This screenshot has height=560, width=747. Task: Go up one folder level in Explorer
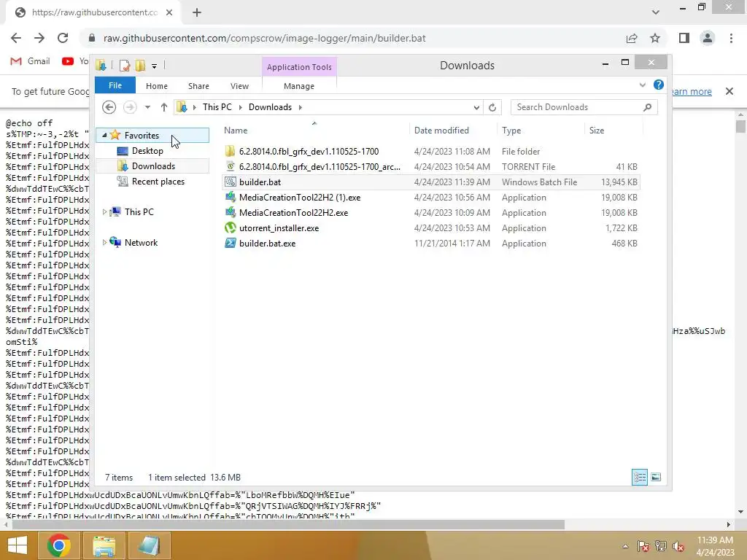click(164, 107)
